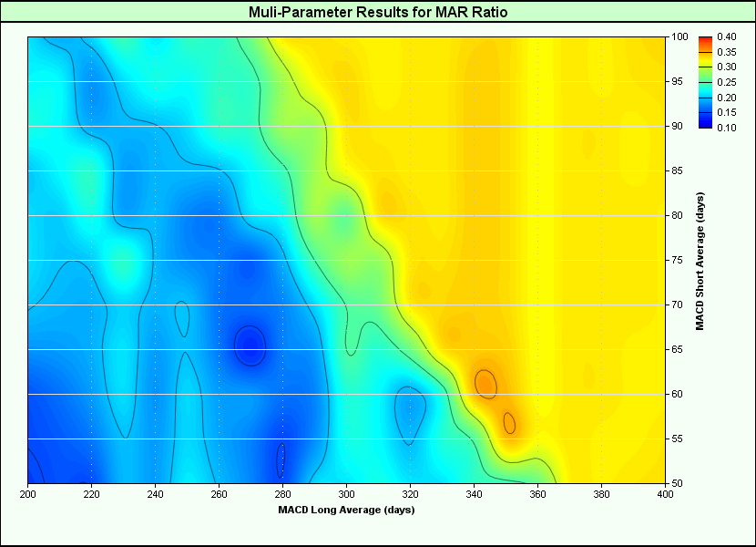756x547 pixels.
Task: Click the y-axis tick label 90
Action: (x=679, y=126)
